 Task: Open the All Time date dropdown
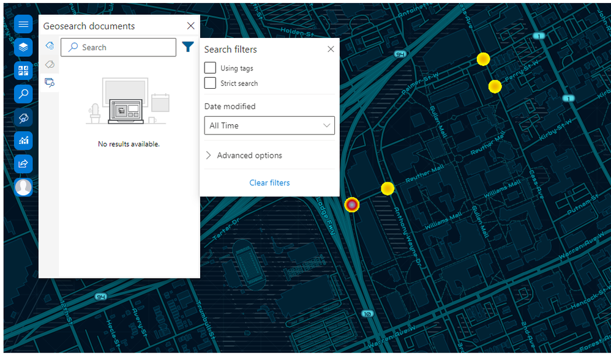point(269,125)
